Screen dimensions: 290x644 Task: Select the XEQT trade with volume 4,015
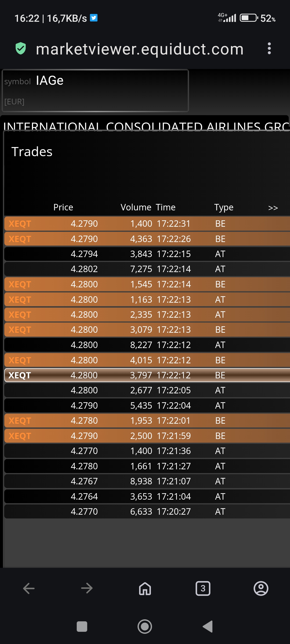[147, 360]
